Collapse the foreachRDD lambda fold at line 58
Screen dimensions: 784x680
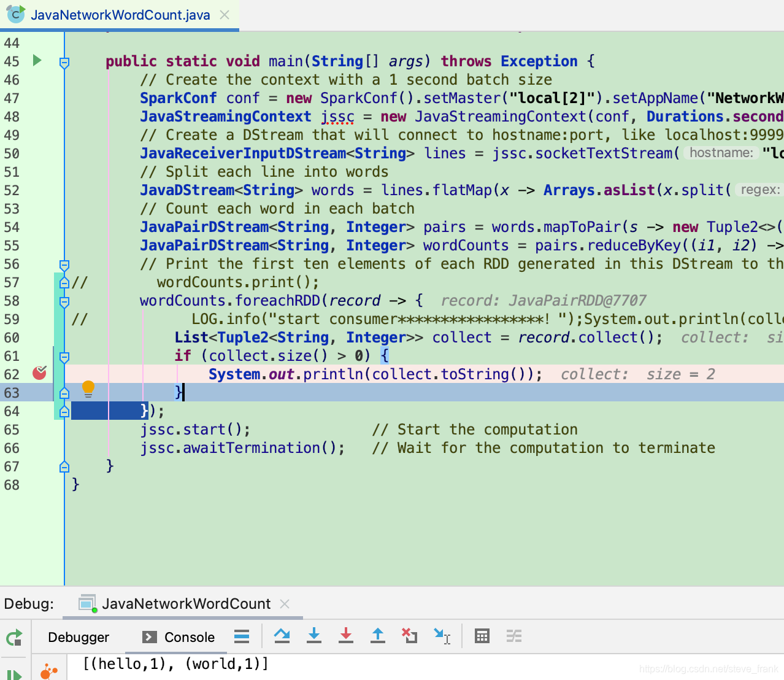click(64, 301)
